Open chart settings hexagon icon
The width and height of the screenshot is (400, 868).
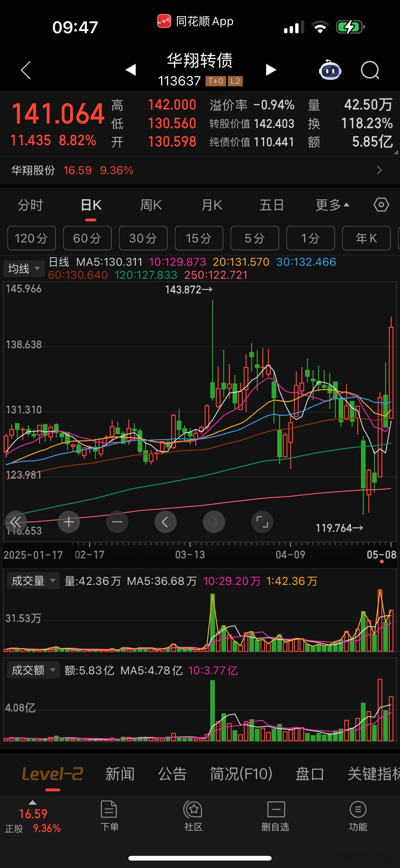381,205
